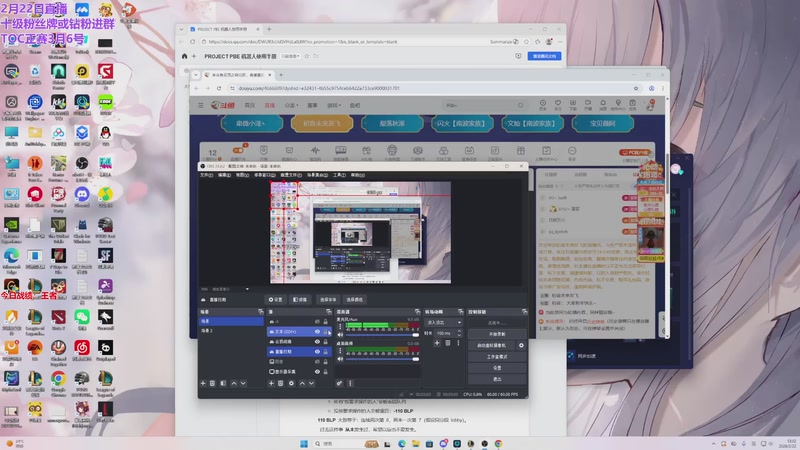Increase transition duration with stepper arrow
800x450 pixels.
point(459,331)
